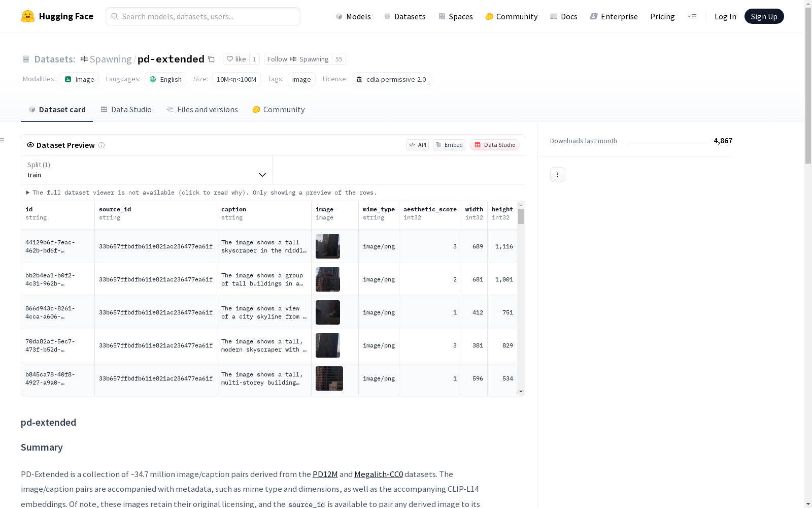This screenshot has height=508, width=812.
Task: Click the 10M<n<100M size tag
Action: pos(236,79)
